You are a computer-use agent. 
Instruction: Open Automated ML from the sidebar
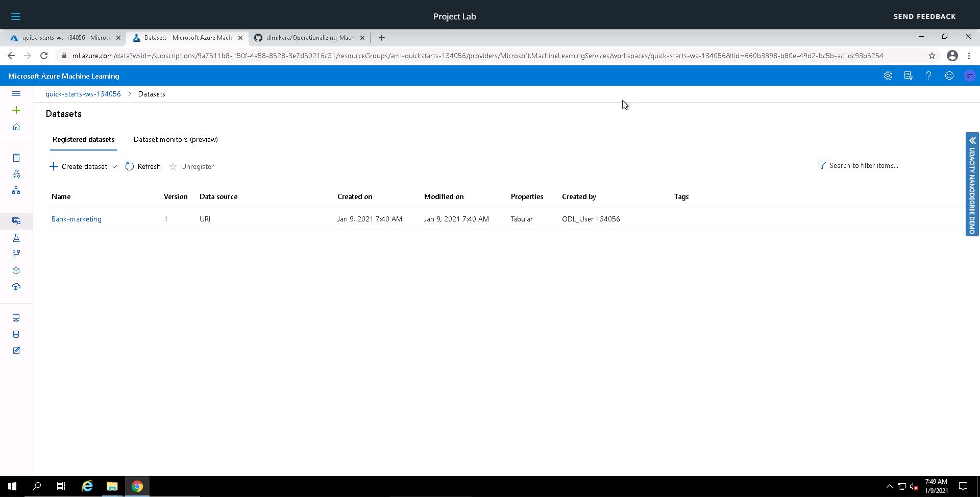click(16, 175)
